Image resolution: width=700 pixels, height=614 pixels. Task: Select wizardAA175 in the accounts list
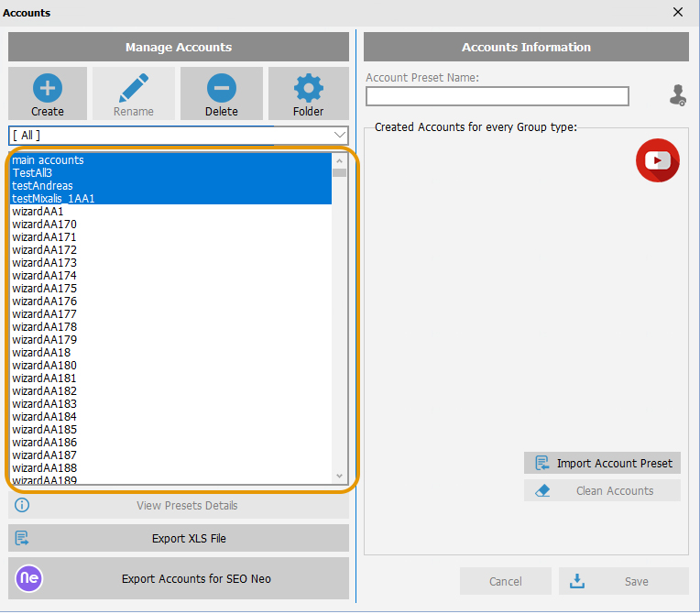[x=44, y=288]
